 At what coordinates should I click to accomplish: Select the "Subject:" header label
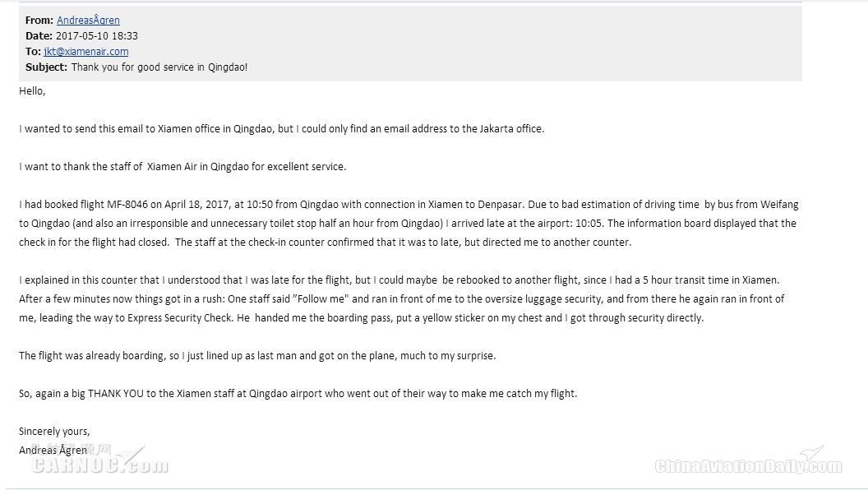point(47,67)
